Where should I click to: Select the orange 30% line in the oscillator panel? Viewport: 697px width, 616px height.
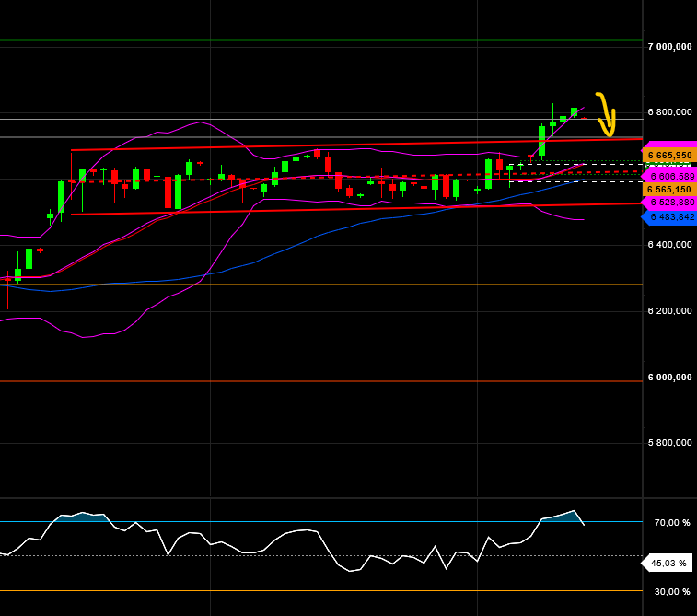coord(321,590)
